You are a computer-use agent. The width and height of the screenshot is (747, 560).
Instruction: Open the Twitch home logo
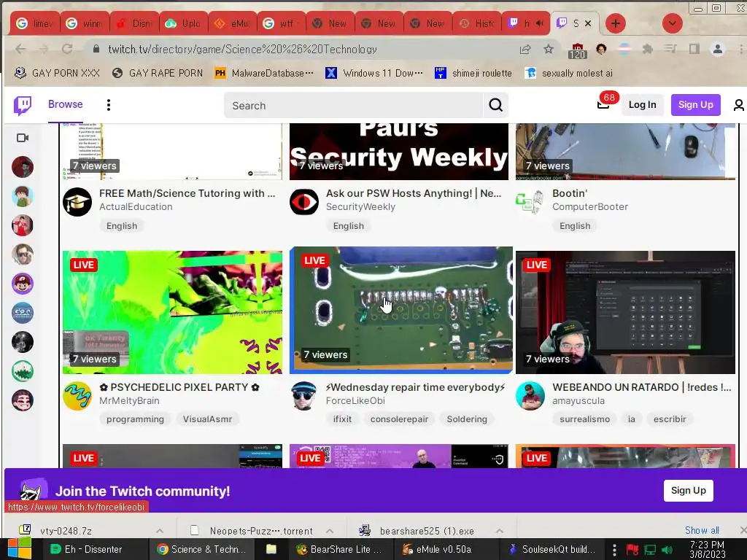[x=23, y=105]
